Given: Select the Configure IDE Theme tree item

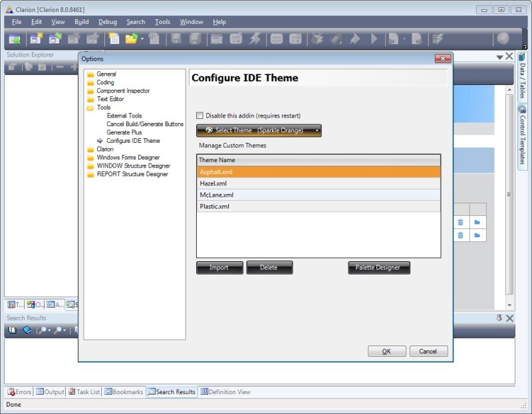Looking at the screenshot, I should click(133, 141).
